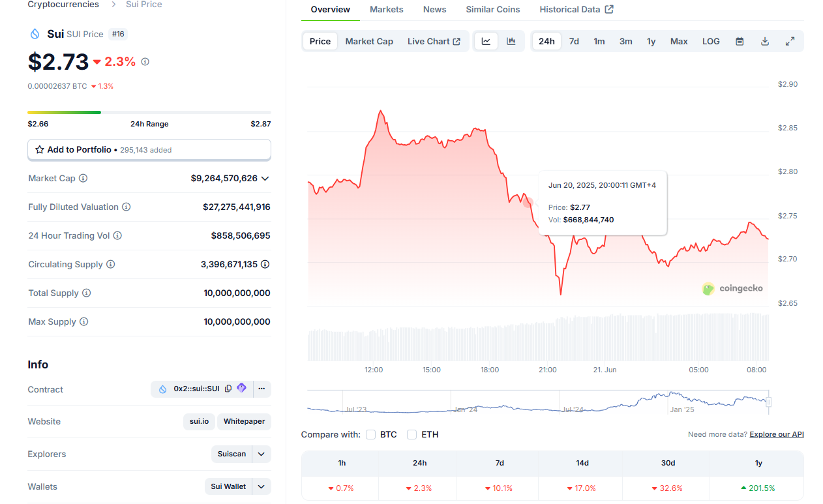Open the Historical Data tab
The image size is (823, 504).
[576, 10]
